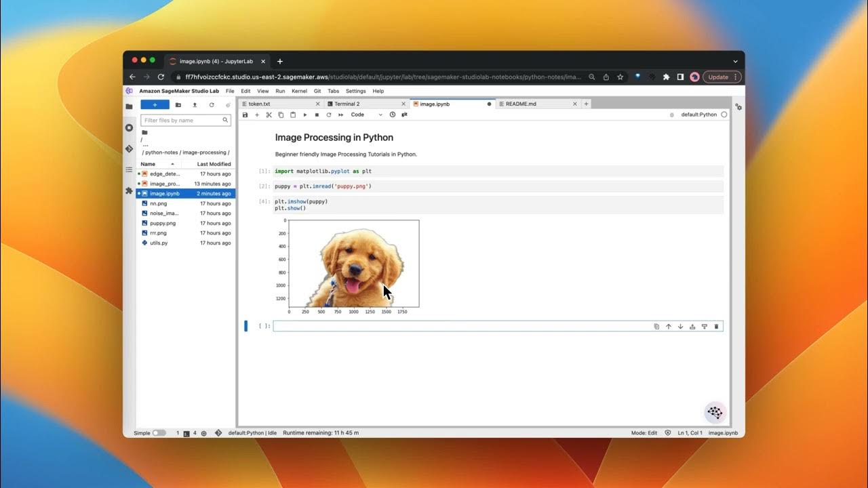Reload the page in Chrome browser
868x488 pixels.
[161, 77]
